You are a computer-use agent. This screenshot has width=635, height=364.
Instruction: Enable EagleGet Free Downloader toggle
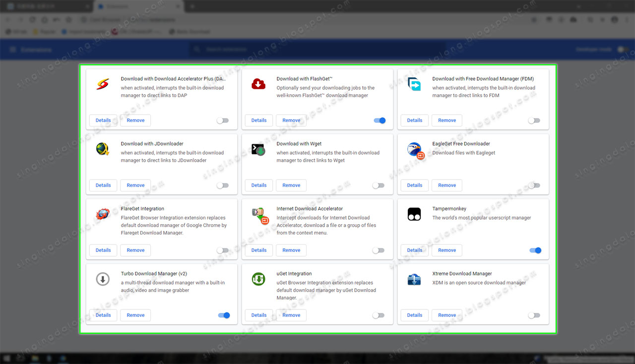point(534,185)
